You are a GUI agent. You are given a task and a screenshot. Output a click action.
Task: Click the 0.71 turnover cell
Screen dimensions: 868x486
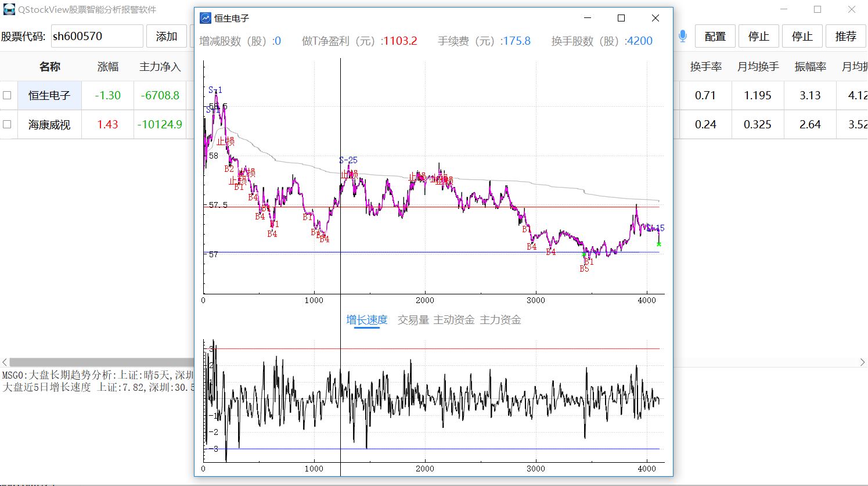coord(705,95)
